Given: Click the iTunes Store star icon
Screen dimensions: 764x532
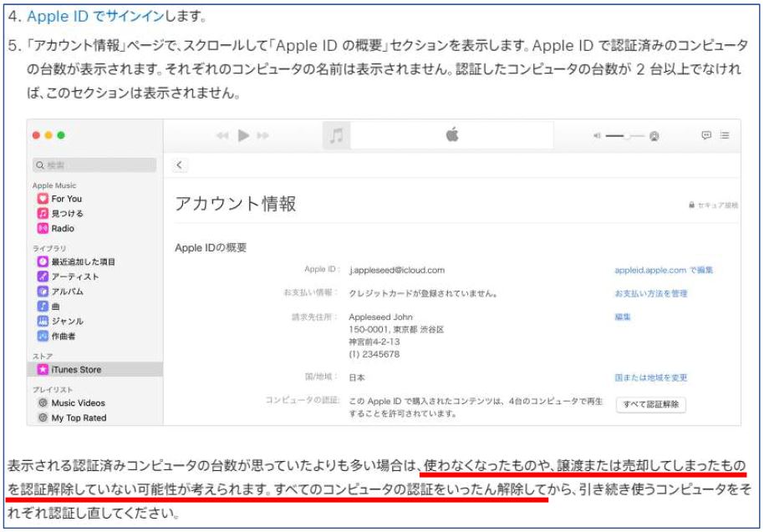Looking at the screenshot, I should (x=43, y=369).
